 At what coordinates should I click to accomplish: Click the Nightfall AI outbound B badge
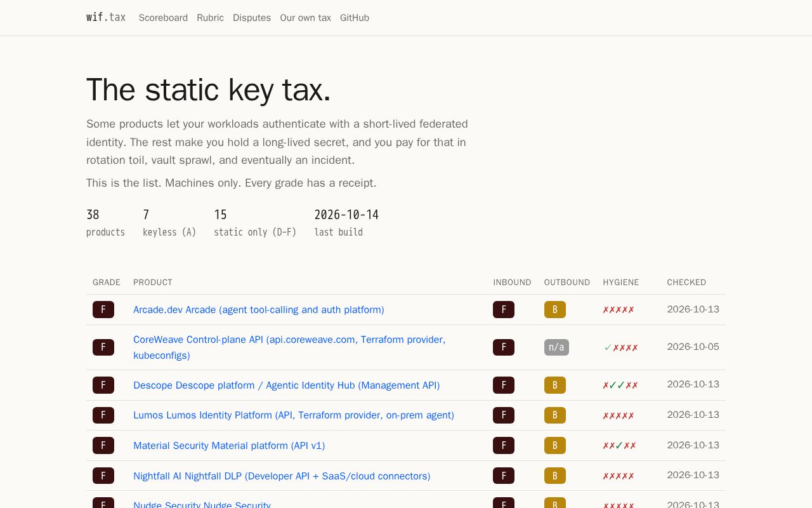click(555, 476)
